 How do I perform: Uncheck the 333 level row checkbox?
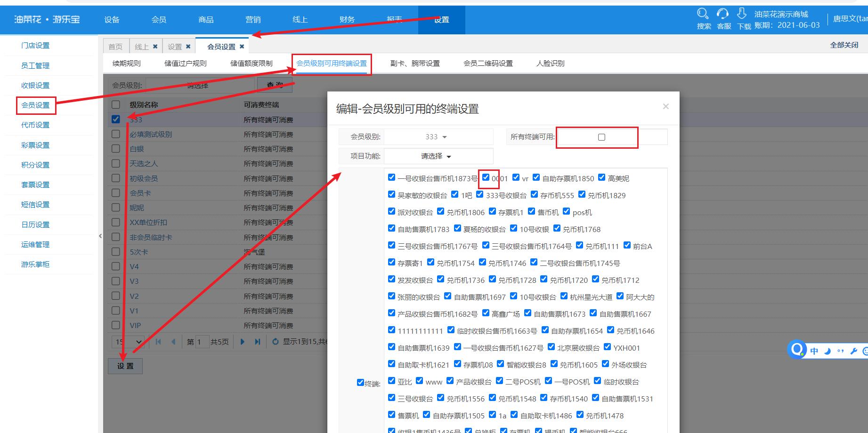pyautogui.click(x=116, y=119)
